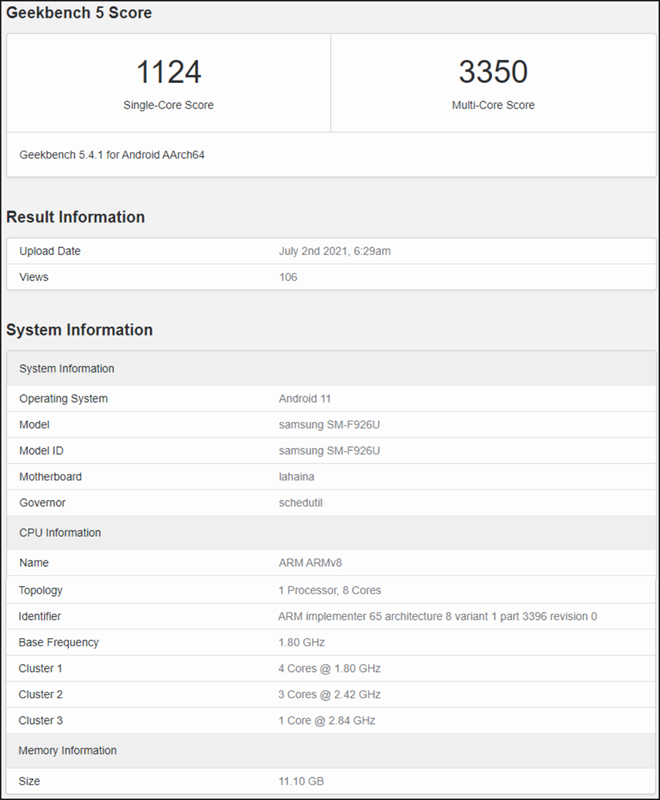Select the Geekbench 5 Score heading
This screenshot has height=800, width=660.
click(80, 14)
